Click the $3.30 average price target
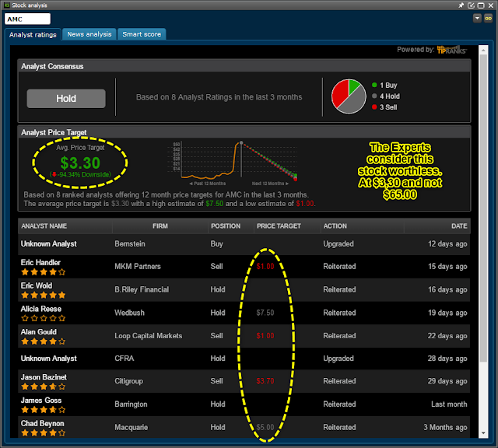The height and width of the screenshot is (448, 498). click(x=80, y=163)
